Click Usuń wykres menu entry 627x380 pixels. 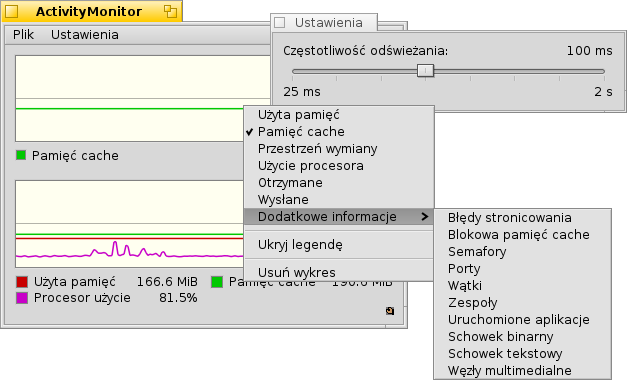tap(339, 273)
